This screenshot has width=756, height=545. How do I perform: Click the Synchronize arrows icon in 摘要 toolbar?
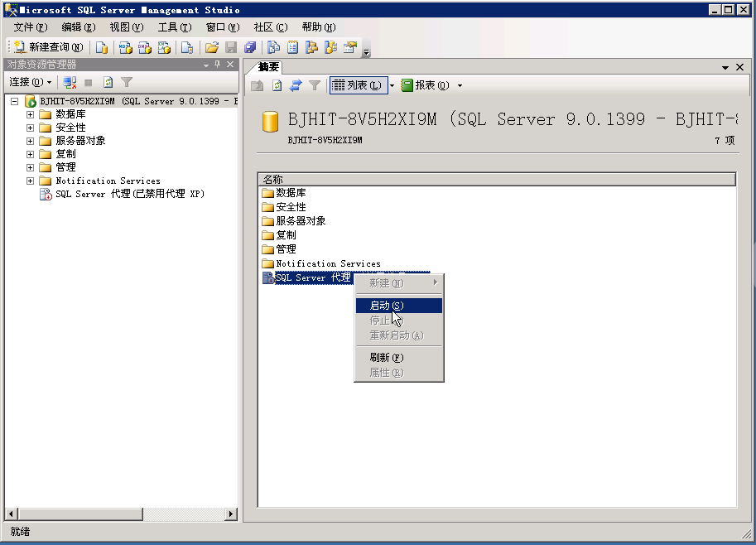[x=295, y=85]
